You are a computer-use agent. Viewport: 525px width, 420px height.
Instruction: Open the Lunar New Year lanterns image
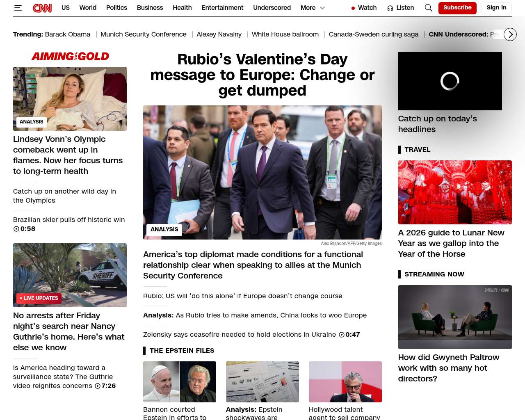pos(454,192)
